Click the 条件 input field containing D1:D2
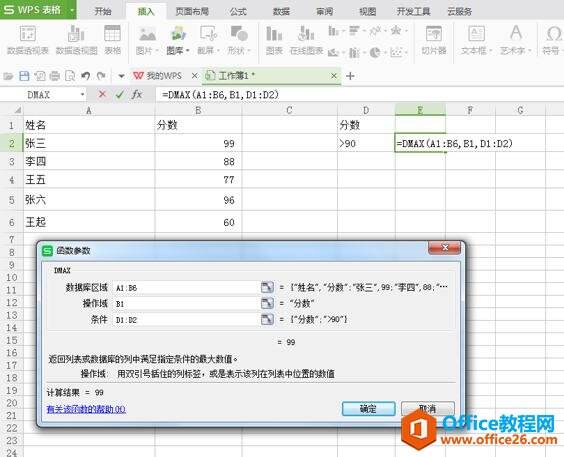 tap(186, 319)
